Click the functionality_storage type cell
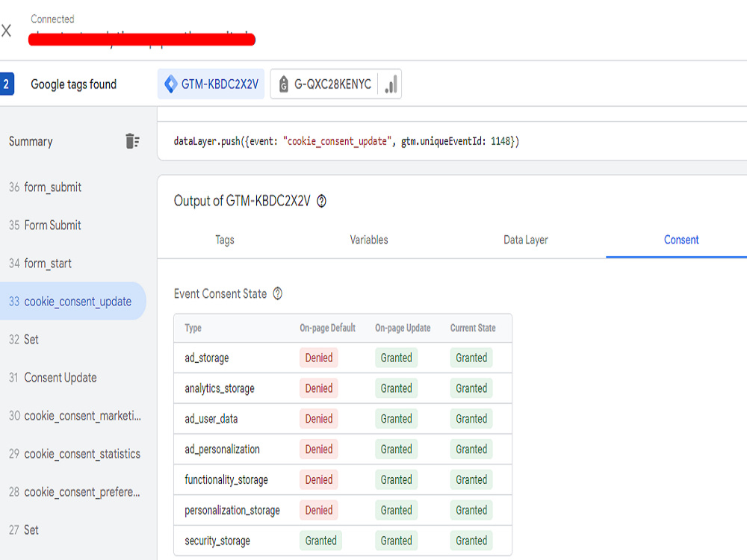The image size is (747, 560). pyautogui.click(x=226, y=480)
